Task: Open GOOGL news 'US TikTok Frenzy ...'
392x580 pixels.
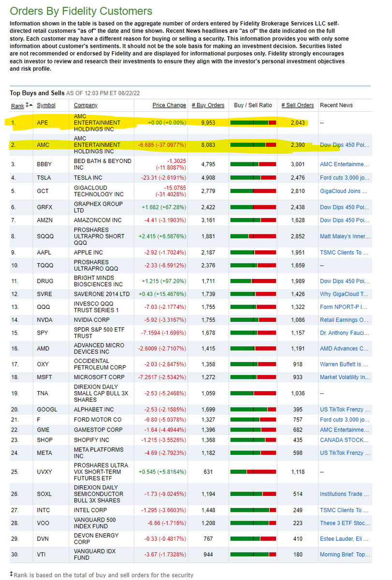Action: coord(345,409)
